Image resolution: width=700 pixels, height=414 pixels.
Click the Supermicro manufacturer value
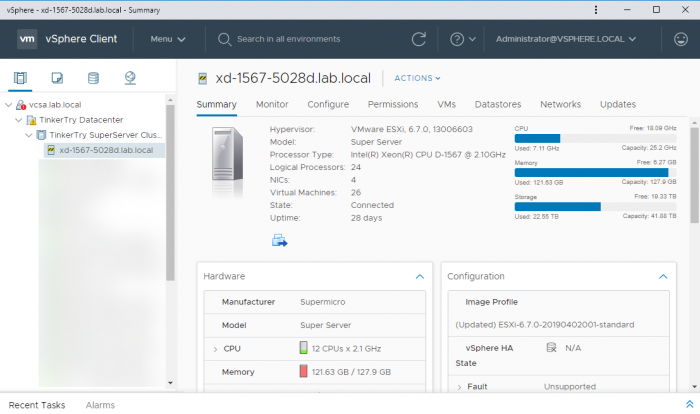(323, 302)
